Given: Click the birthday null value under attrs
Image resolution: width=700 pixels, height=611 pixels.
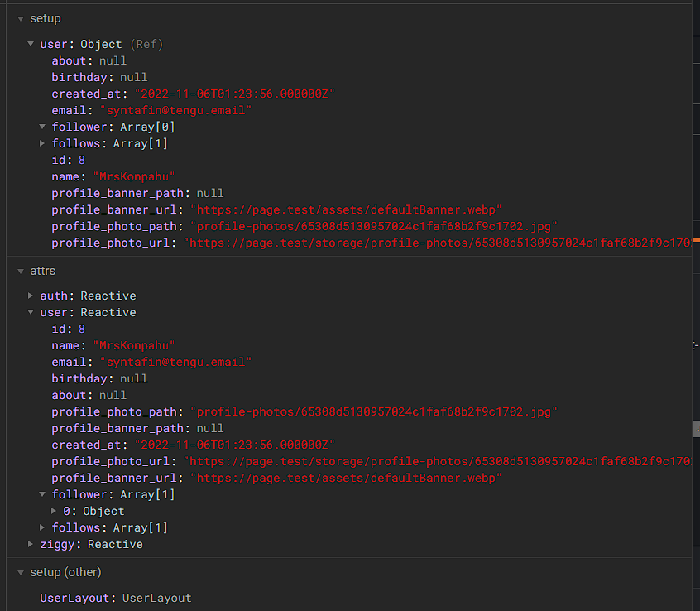Looking at the screenshot, I should pos(133,378).
